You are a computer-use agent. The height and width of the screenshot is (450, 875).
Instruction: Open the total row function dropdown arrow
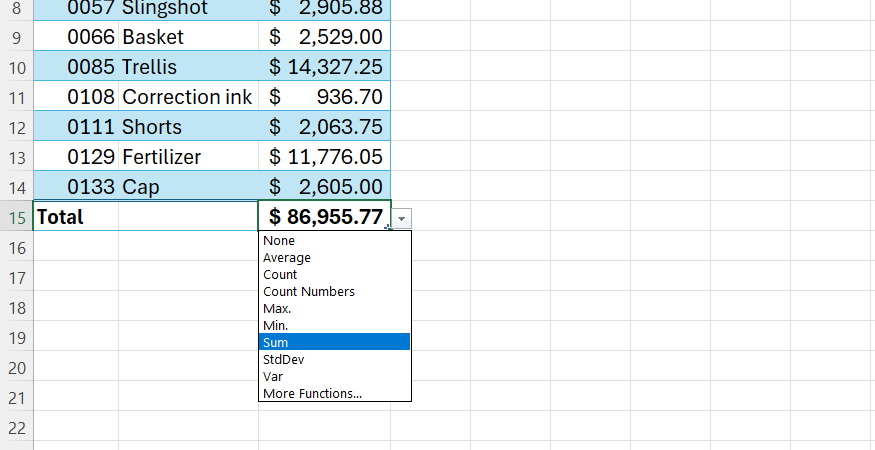[401, 219]
